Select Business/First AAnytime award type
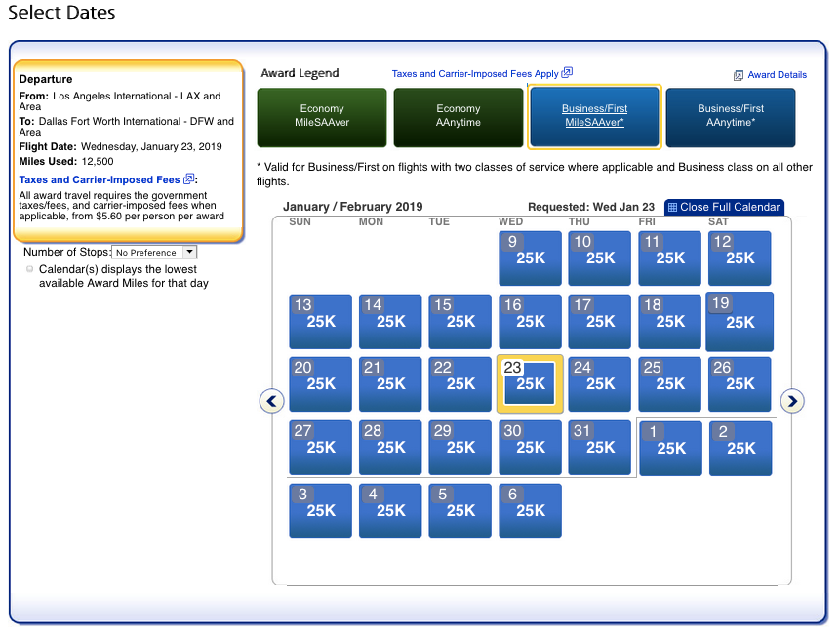Viewport: 840px width, 634px height. pyautogui.click(x=731, y=117)
